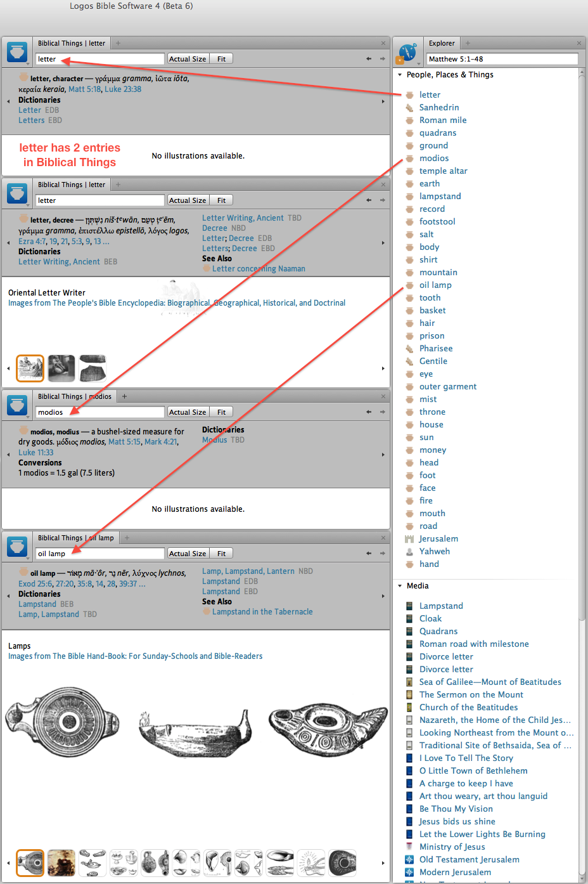Click the person icon next to Yahweh
This screenshot has height=884, width=588.
click(x=409, y=552)
